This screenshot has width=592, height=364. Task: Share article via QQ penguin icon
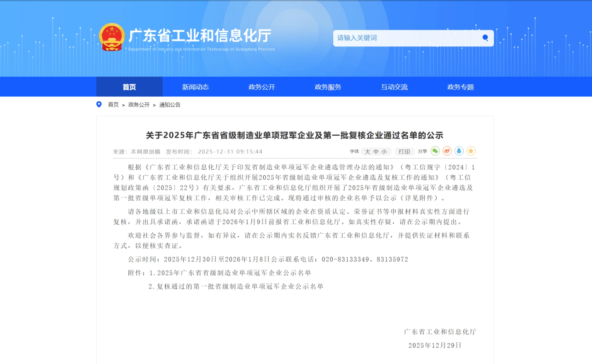coord(459,151)
